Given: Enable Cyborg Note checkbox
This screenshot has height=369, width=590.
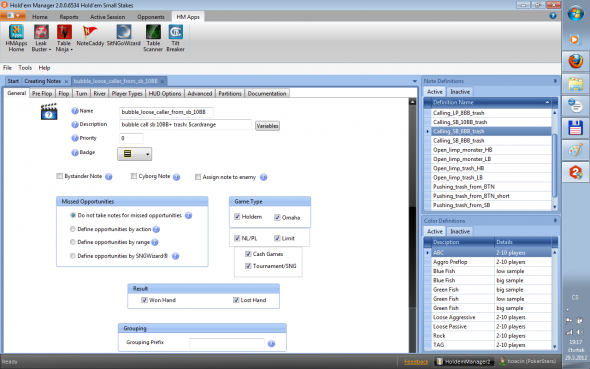Looking at the screenshot, I should 134,176.
